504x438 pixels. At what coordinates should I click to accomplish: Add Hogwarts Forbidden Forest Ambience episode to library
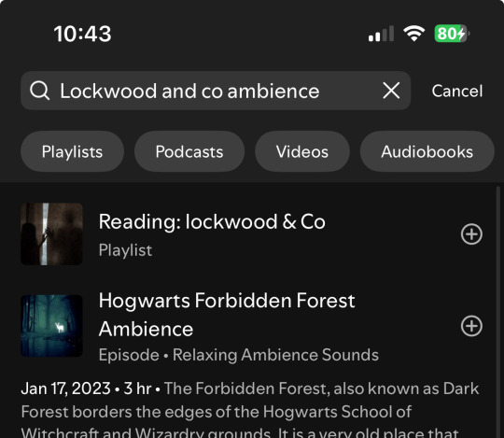tap(471, 326)
